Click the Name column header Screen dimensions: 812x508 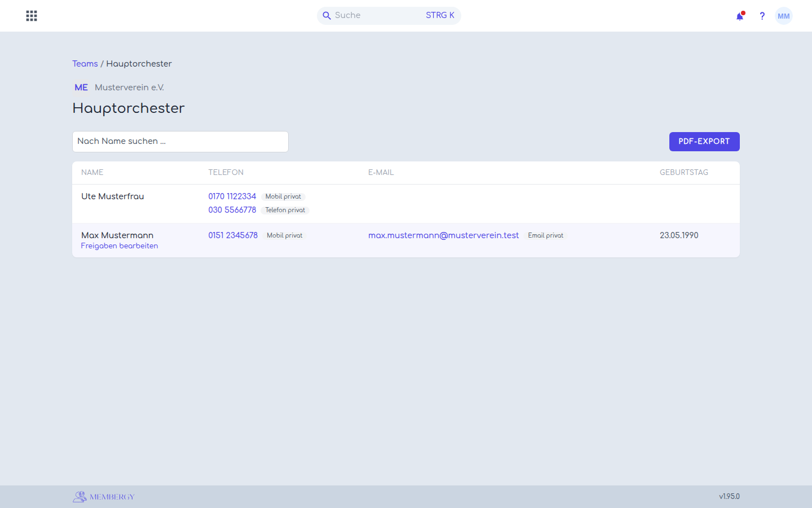[x=92, y=173]
